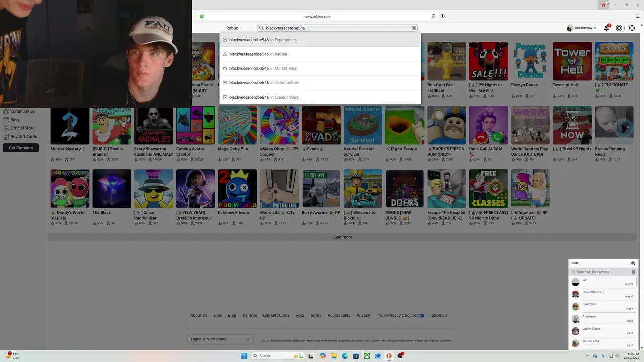Screen dimensions: 644x362
Task: Open Pocoyo Dance game thumbnail
Action: click(530, 61)
